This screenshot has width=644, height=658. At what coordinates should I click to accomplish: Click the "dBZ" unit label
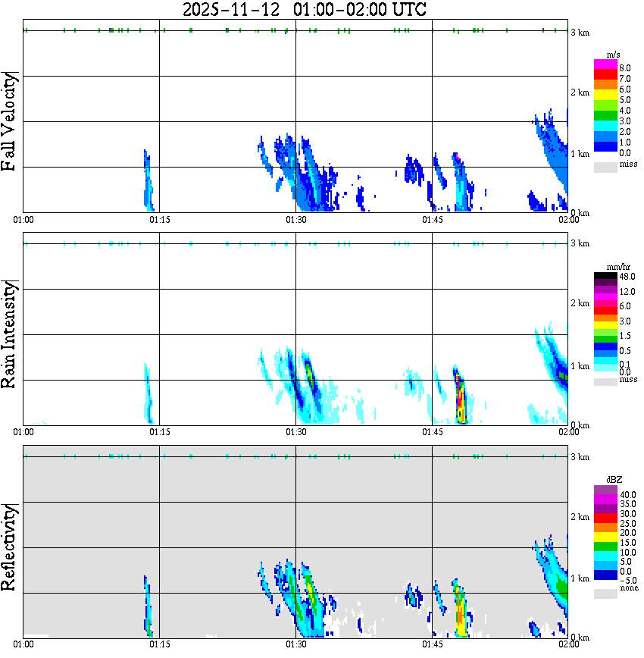(614, 479)
